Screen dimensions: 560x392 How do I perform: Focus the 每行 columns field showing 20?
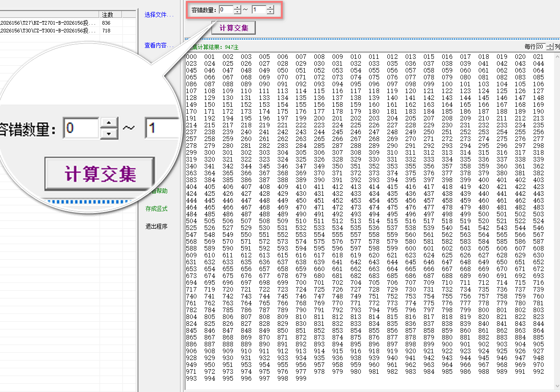(x=541, y=47)
